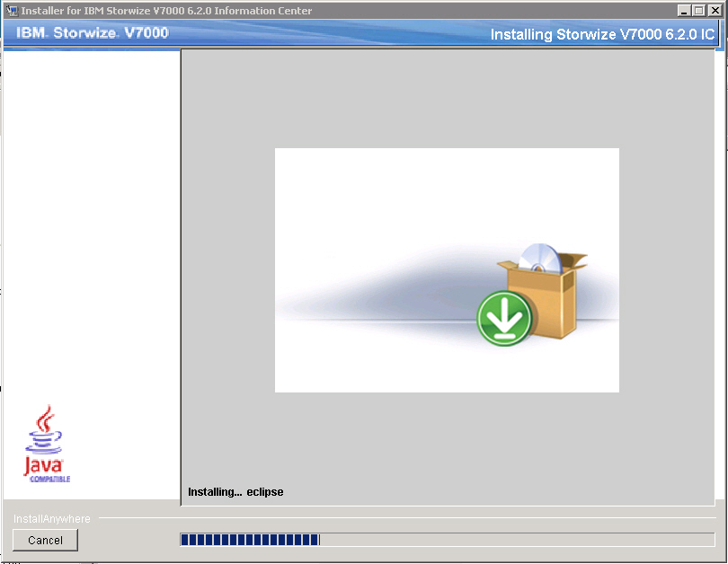
Task: Minimize the installer window
Action: click(x=683, y=10)
